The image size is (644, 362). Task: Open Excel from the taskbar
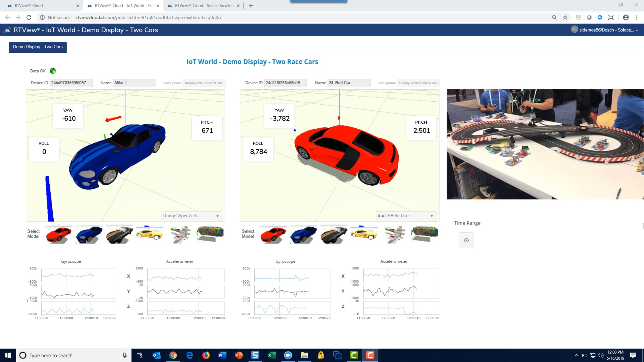272,355
